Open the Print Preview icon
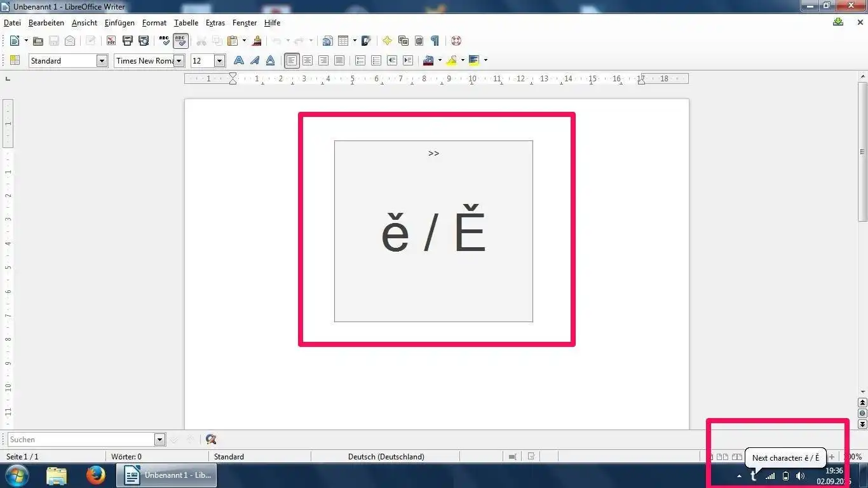This screenshot has width=868, height=488. click(x=144, y=41)
